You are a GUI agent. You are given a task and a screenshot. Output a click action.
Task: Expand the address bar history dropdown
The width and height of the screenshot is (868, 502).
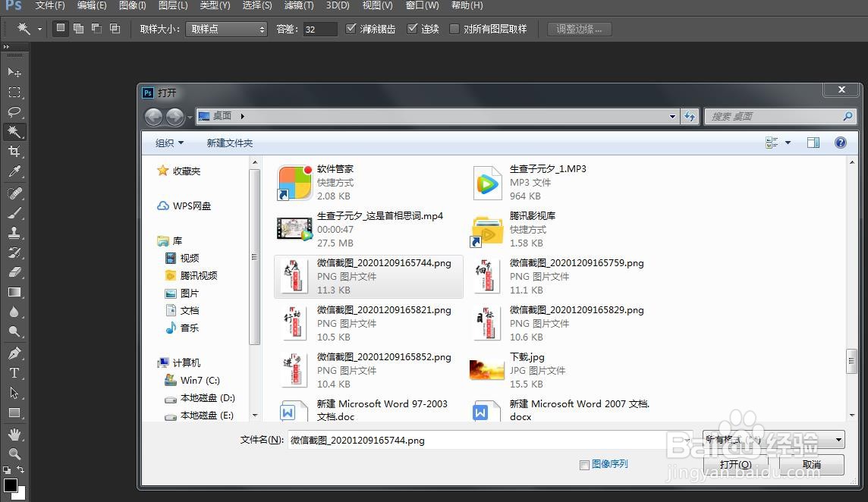pyautogui.click(x=672, y=116)
